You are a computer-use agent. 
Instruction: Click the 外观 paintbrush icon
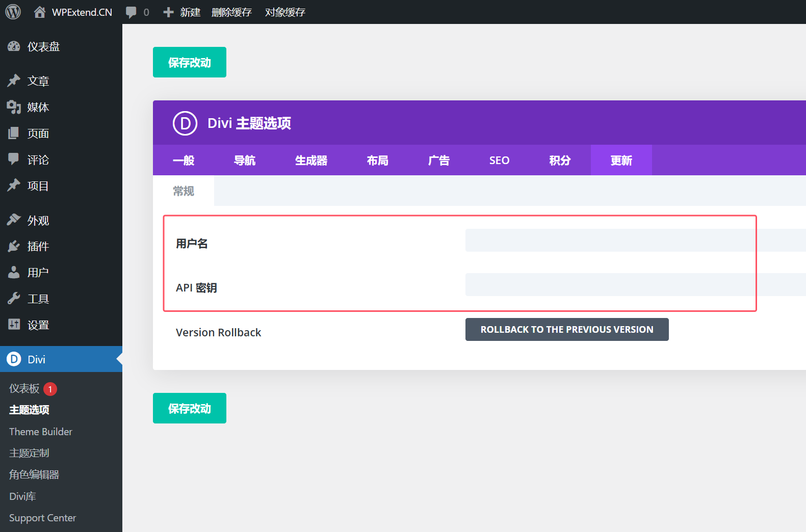tap(14, 220)
